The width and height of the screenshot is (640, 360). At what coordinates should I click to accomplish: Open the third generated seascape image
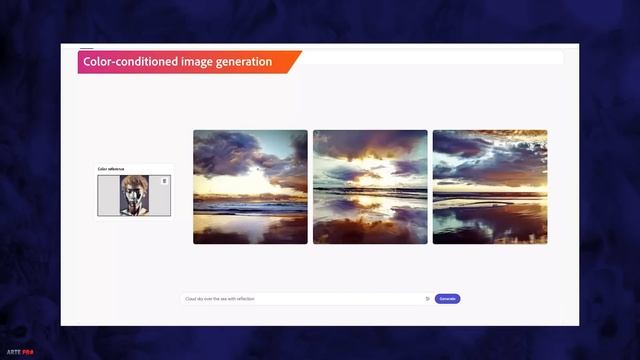pyautogui.click(x=490, y=187)
